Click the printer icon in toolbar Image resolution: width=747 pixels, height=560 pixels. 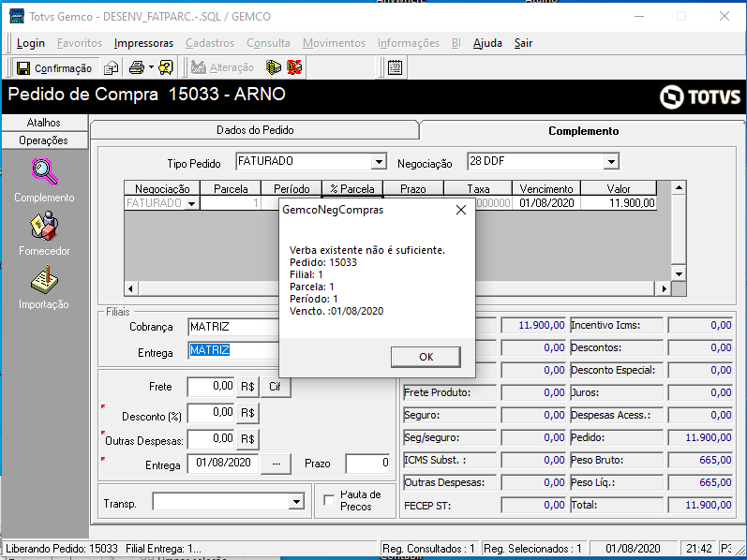click(137, 67)
